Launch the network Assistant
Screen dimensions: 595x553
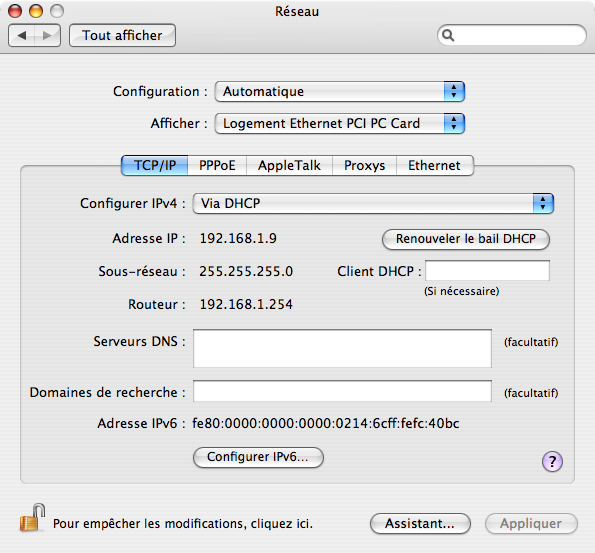point(420,524)
